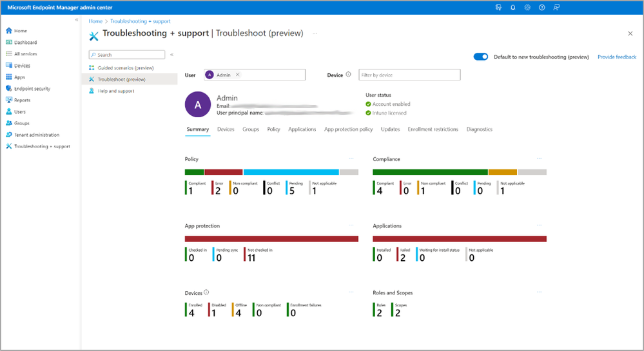Click the Home breadcrumb link
The height and width of the screenshot is (351, 644).
click(95, 21)
